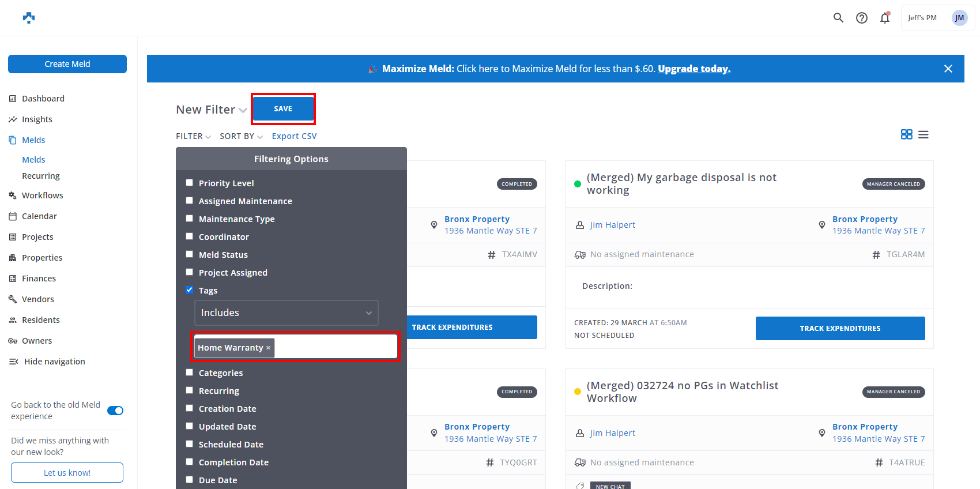The height and width of the screenshot is (489, 980).
Task: Save the new filter
Action: 283,109
